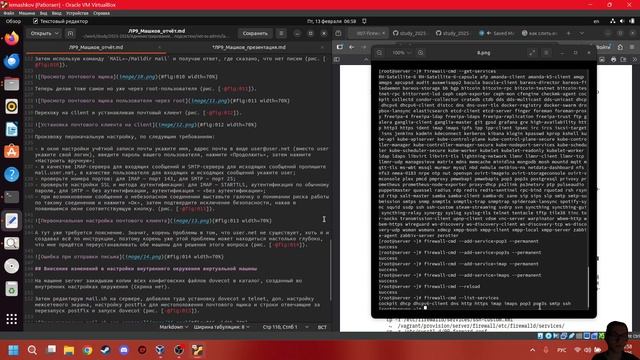Zoom out in the 8.png image viewer
This screenshot has height=360, width=640.
(x=379, y=53)
